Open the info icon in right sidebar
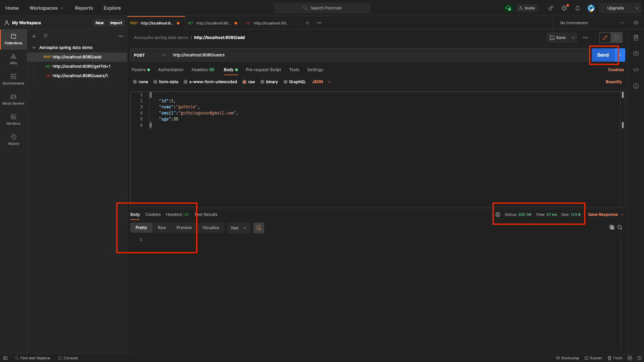Image resolution: width=644 pixels, height=362 pixels. point(636,86)
